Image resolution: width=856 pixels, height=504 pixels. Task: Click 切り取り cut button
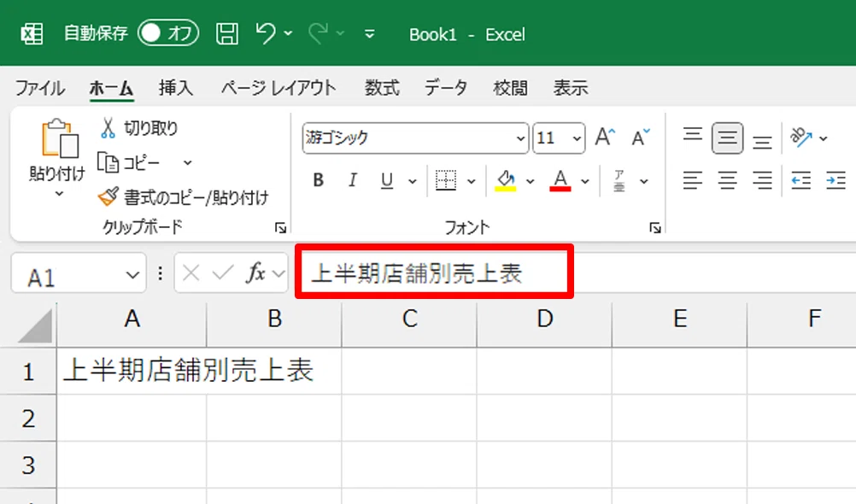click(x=139, y=128)
